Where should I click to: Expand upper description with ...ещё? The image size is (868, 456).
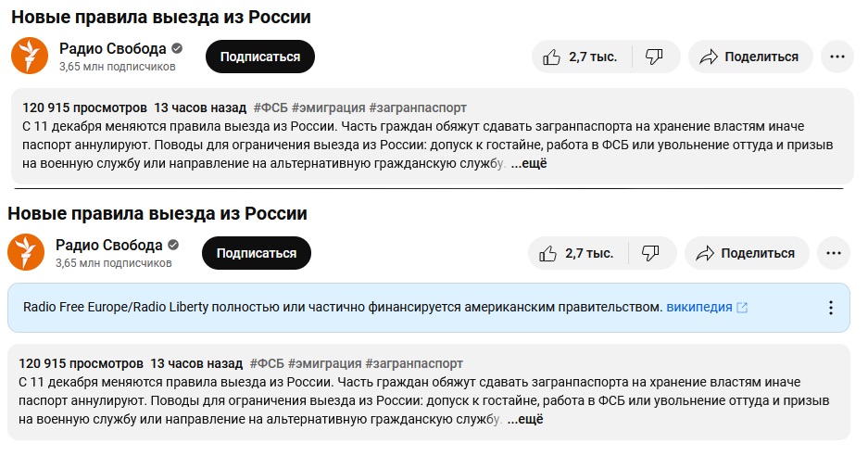pos(529,163)
